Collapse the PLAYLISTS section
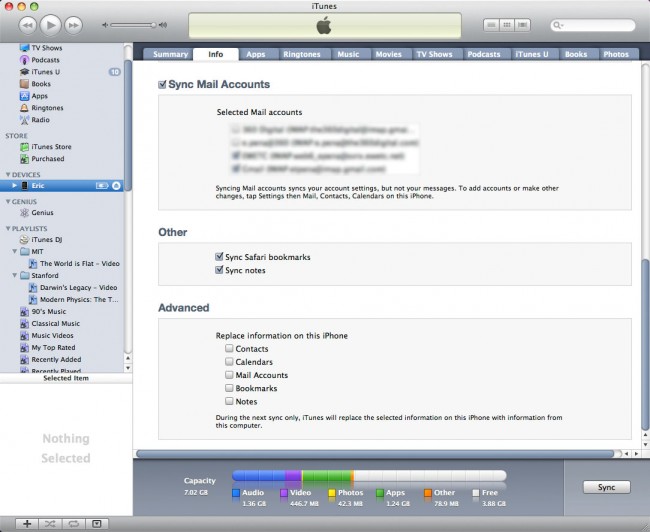 [x=7, y=228]
